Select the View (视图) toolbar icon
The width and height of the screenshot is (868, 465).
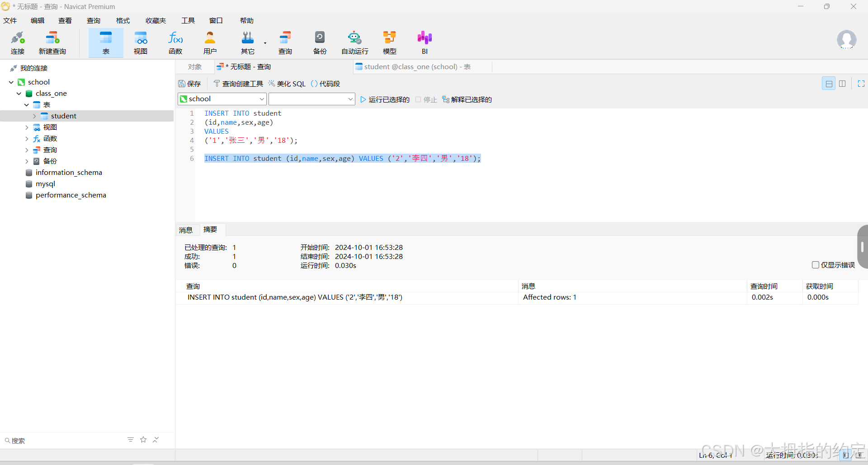point(141,43)
